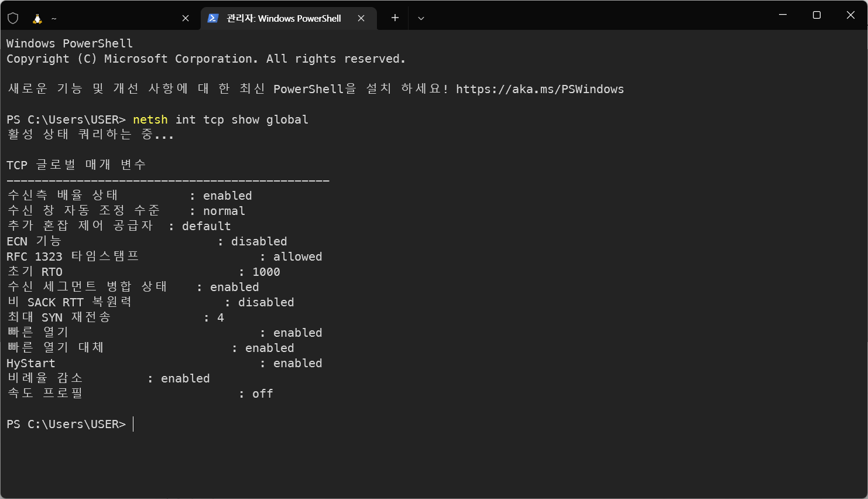The image size is (868, 499).
Task: Open the https://aka.ms/PSWindows link
Action: coord(540,89)
